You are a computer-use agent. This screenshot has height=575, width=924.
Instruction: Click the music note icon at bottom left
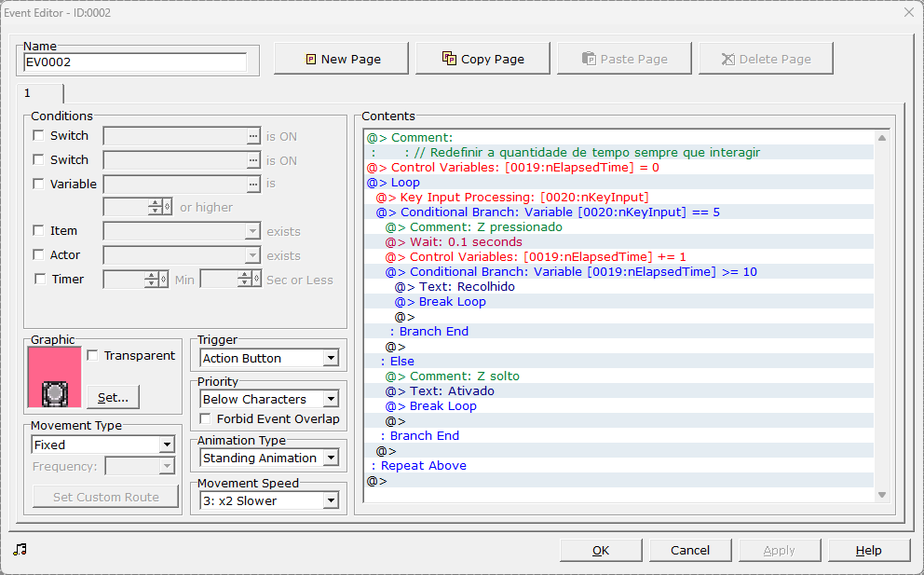20,550
